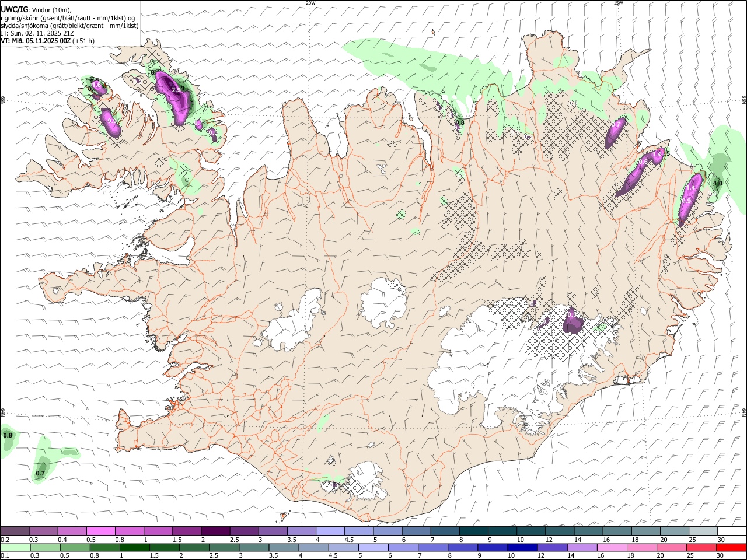This screenshot has width=747, height=560.
Task: Select lower-row blue swatch at 8
Action: (463, 547)
